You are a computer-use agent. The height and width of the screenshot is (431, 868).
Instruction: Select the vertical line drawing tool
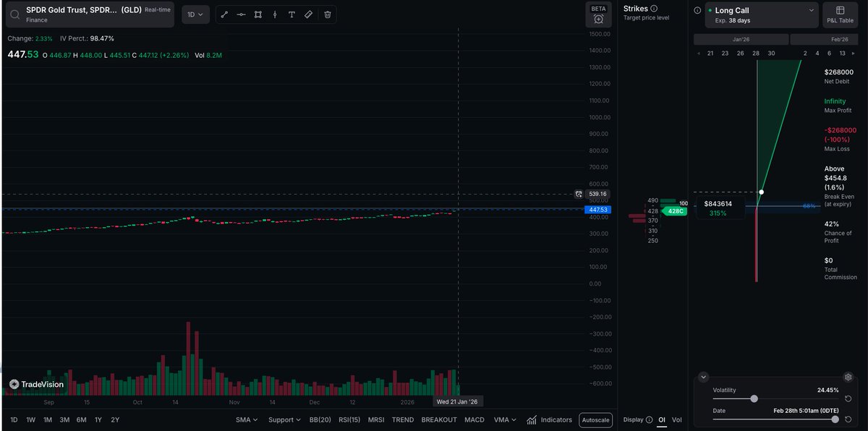point(275,14)
